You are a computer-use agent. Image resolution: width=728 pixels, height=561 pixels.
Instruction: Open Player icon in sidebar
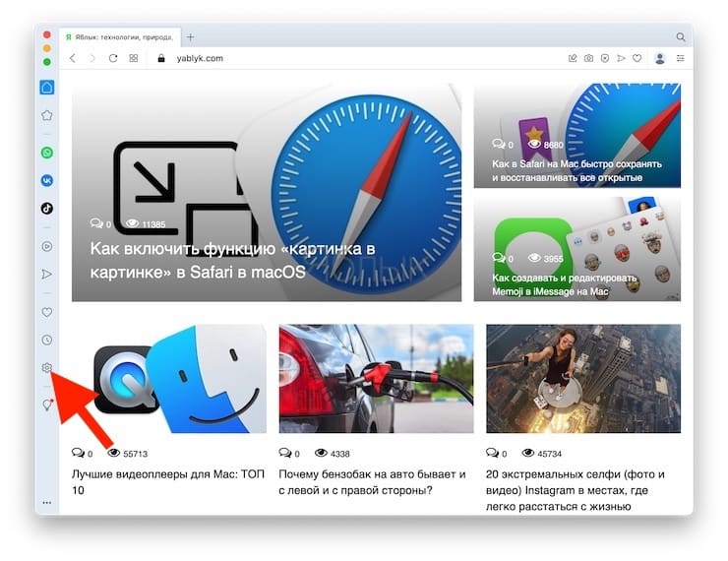[x=47, y=246]
